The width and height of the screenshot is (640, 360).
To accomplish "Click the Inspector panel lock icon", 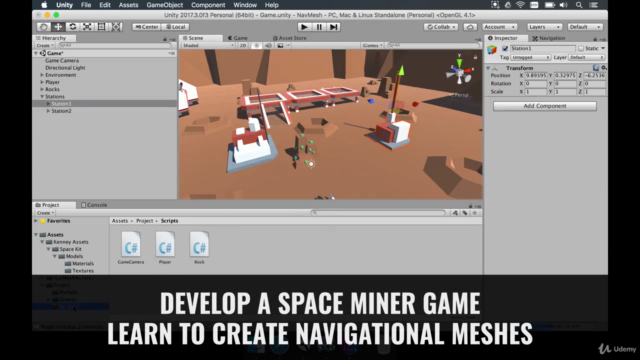I will pos(595,39).
